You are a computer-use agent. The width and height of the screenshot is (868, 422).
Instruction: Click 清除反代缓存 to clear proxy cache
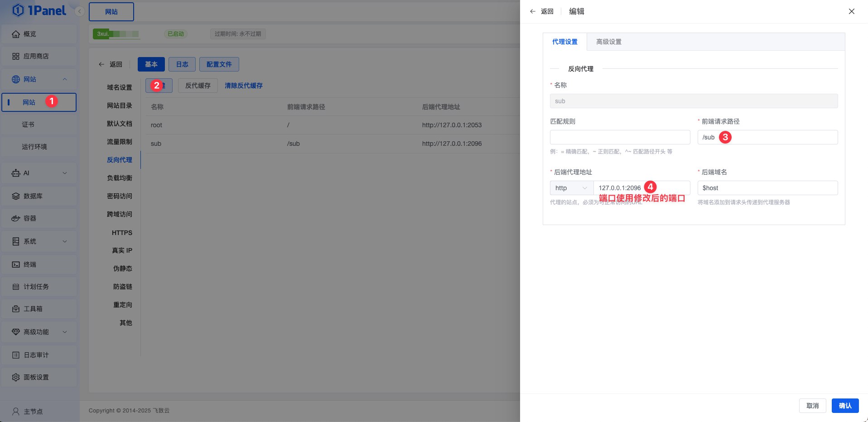coord(244,86)
